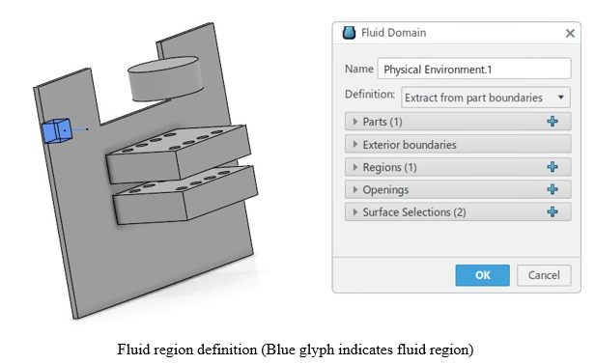The image size is (595, 364).
Task: Open the Definition dropdown list
Action: 486,98
